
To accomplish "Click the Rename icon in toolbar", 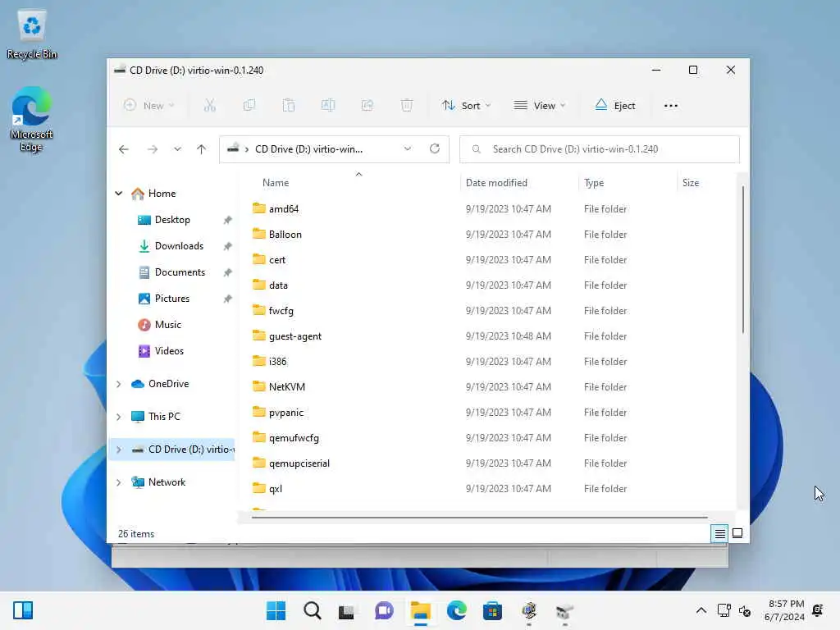I will 328,106.
